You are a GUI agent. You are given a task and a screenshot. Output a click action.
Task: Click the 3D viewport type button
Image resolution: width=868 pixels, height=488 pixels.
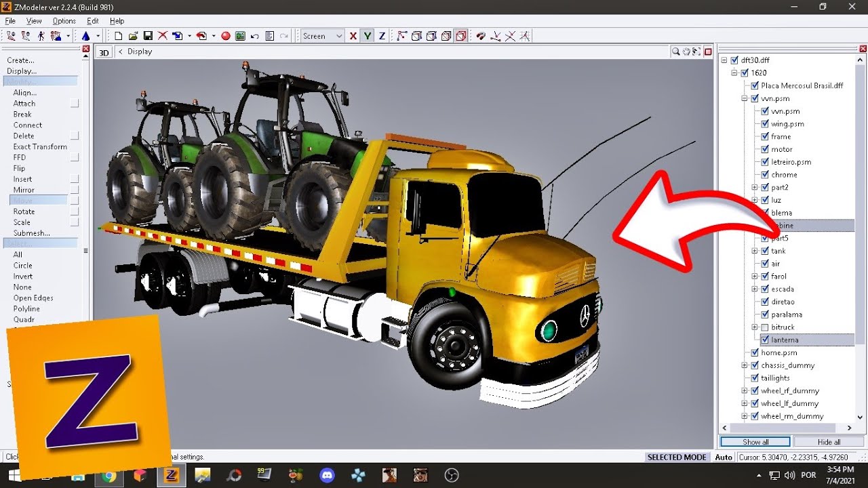tap(104, 52)
